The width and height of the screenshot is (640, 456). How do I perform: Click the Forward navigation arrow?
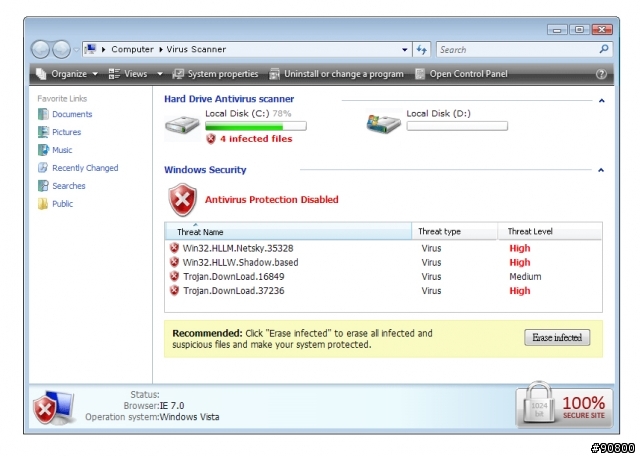tap(61, 49)
